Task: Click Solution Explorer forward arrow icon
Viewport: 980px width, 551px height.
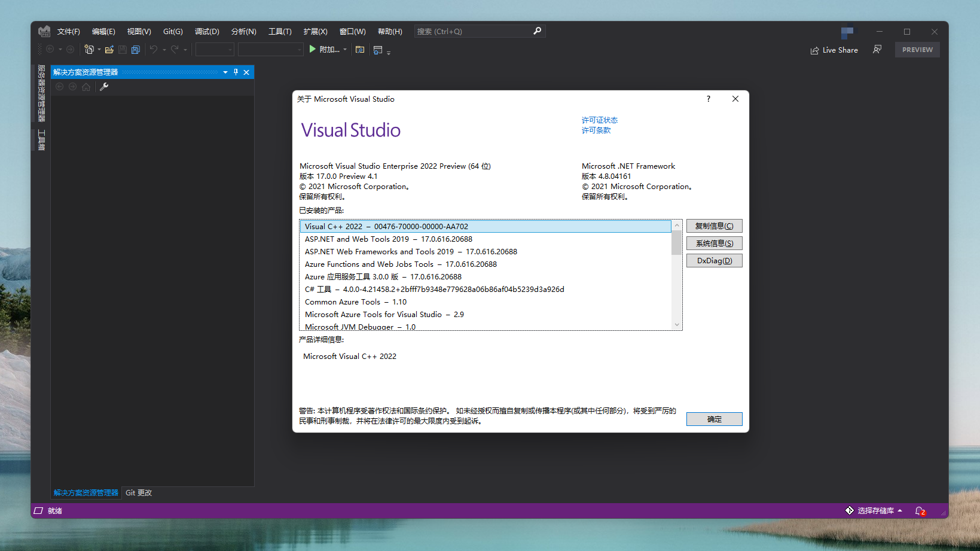Action: [x=72, y=87]
